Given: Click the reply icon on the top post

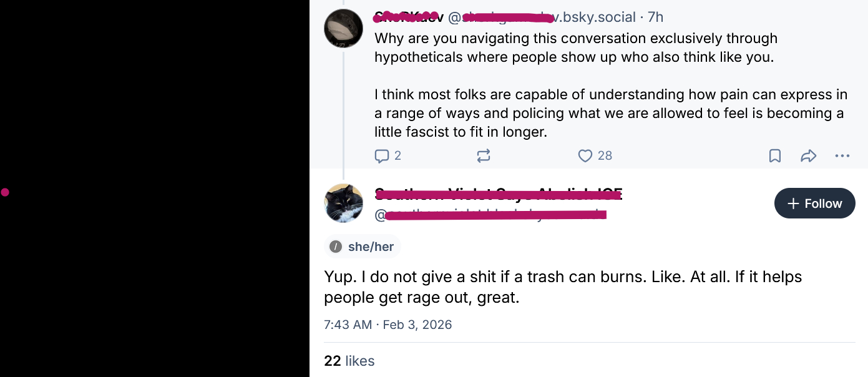Looking at the screenshot, I should pos(382,155).
